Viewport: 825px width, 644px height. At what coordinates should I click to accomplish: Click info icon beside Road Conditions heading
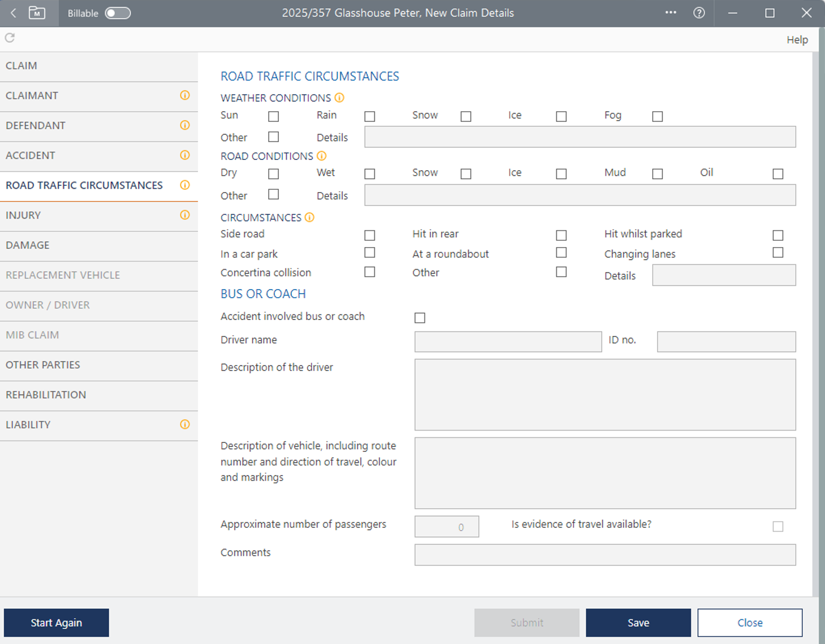[x=322, y=156]
